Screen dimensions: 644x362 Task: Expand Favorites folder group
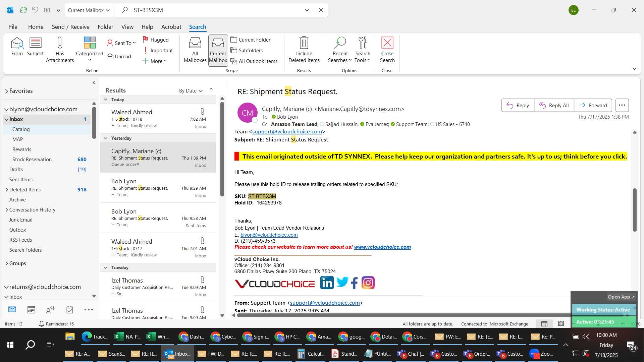[x=6, y=91]
